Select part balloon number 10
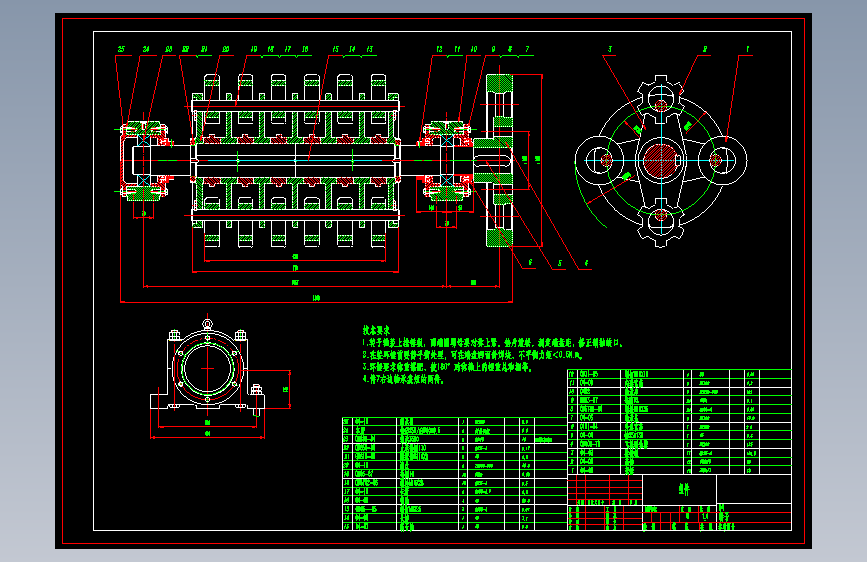Image resolution: width=867 pixels, height=562 pixels. [x=474, y=49]
